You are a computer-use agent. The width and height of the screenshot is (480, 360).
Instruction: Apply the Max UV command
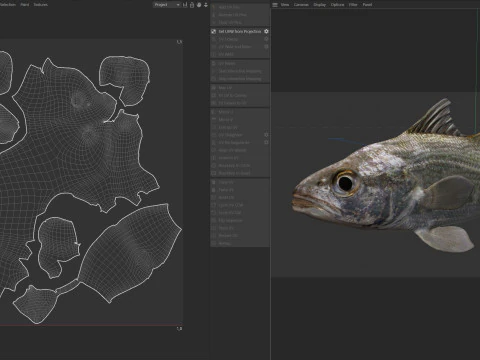click(240, 88)
